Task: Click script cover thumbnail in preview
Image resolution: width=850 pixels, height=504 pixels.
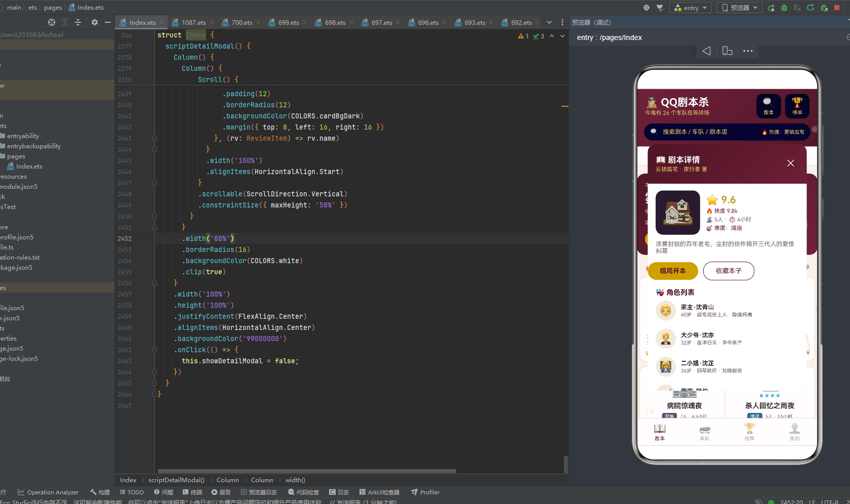Action: tap(677, 213)
